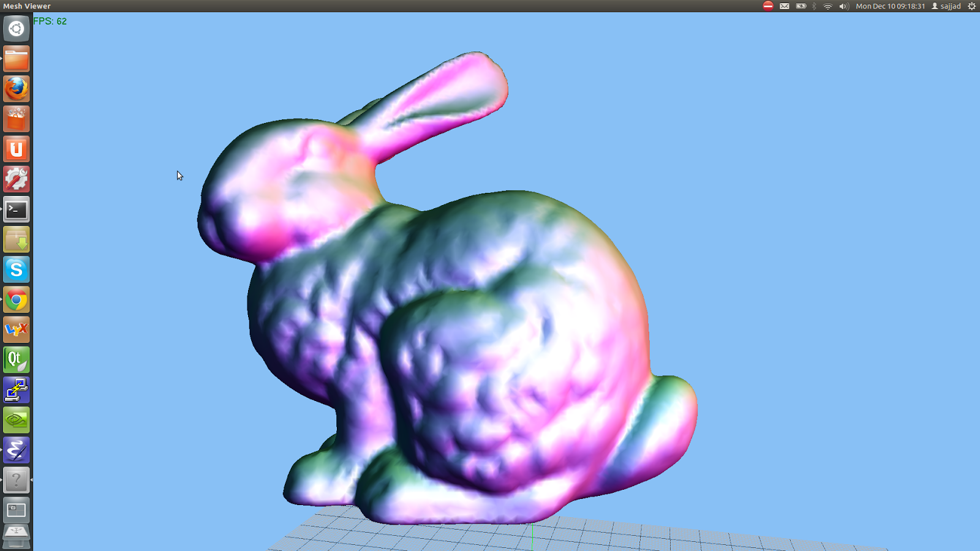Open Skype from the launcher
This screenshot has height=551, width=980.
point(16,269)
